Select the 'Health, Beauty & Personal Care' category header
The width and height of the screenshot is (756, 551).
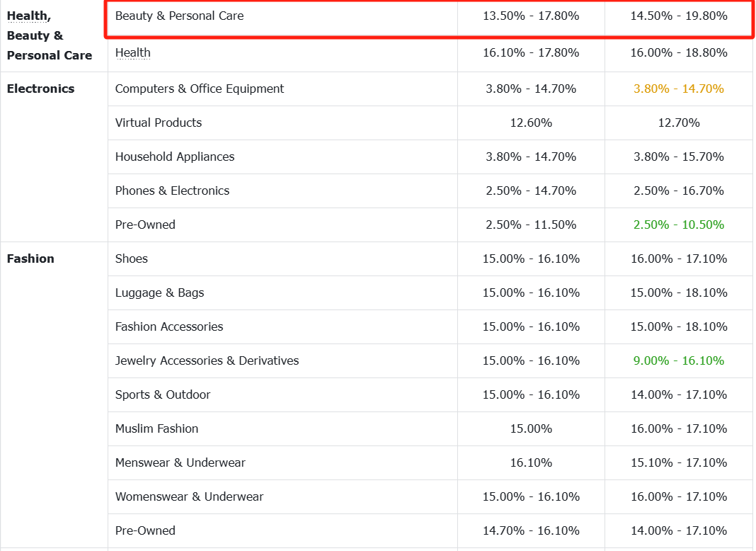pos(49,35)
